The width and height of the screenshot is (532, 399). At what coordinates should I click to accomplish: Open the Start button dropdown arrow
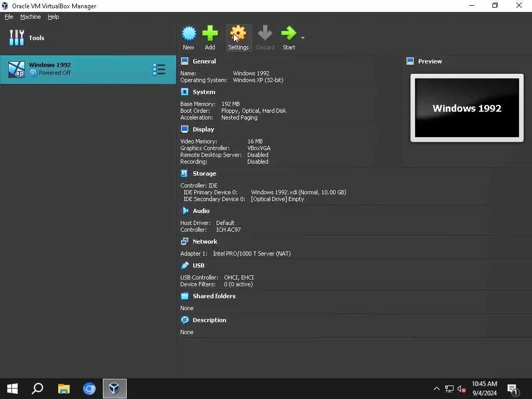[x=303, y=37]
